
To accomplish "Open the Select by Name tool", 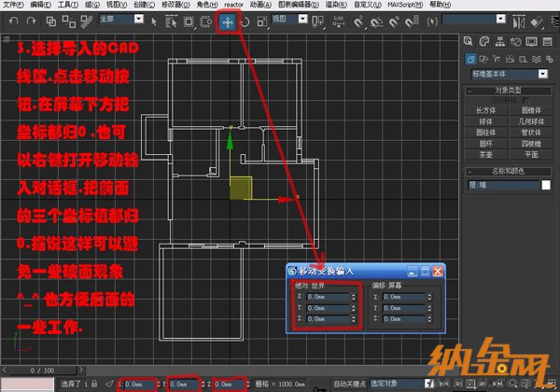I will point(171,21).
